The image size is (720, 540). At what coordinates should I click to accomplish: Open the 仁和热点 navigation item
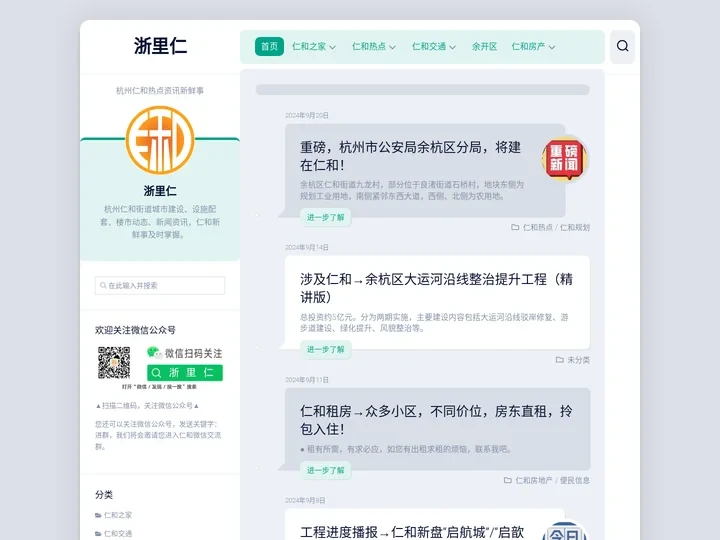coord(369,46)
